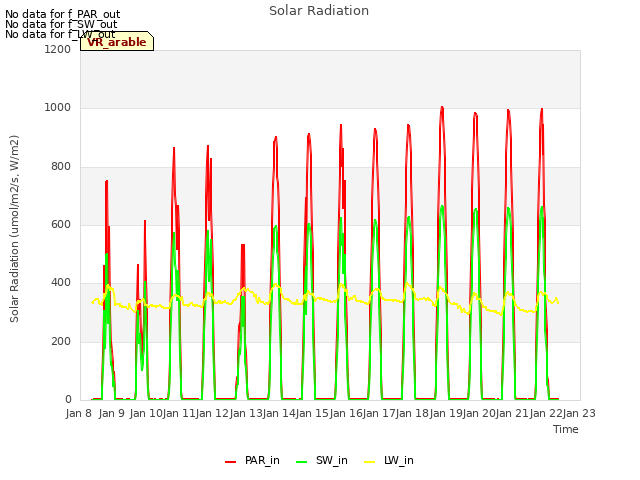This screenshot has height=480, width=640.
Task: Click the 'No data for f_PAR_out' message
Action: coord(62,14)
